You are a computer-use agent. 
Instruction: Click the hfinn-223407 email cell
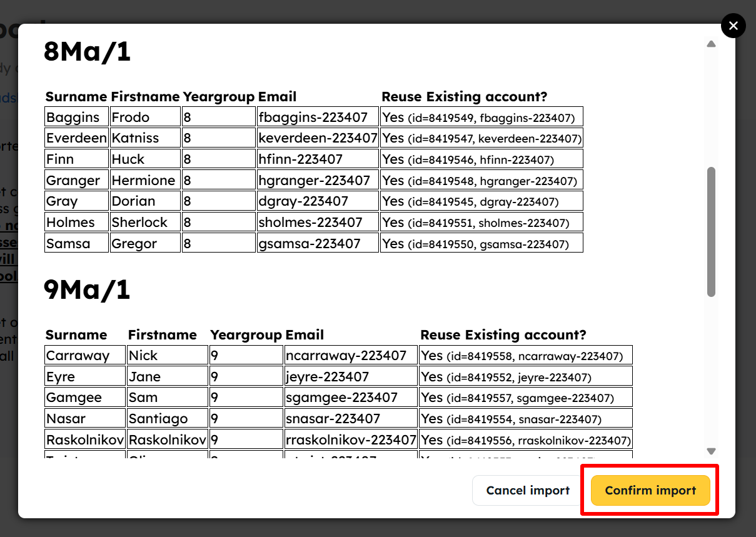point(318,159)
